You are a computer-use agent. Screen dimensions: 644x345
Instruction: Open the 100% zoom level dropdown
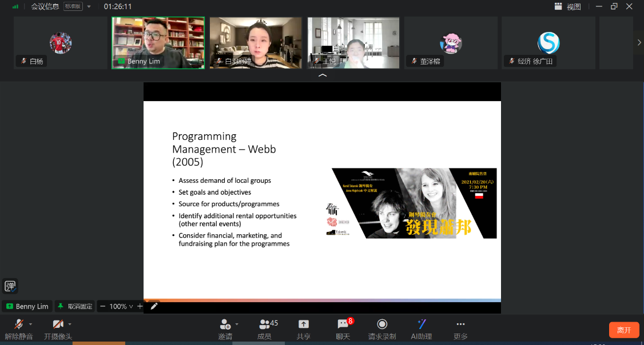121,306
